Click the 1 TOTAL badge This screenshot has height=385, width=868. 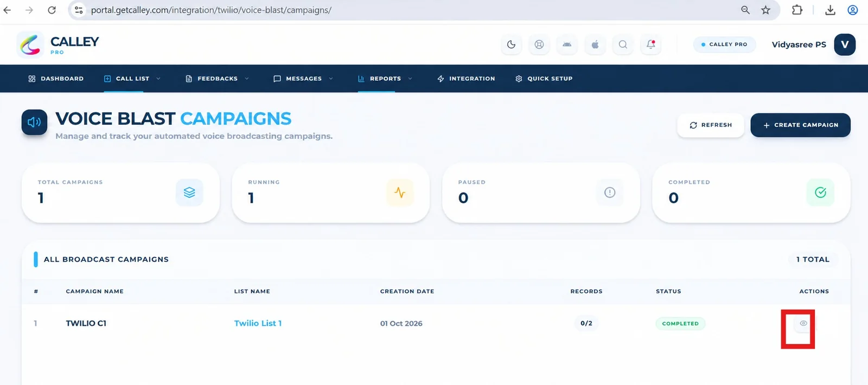tap(813, 259)
